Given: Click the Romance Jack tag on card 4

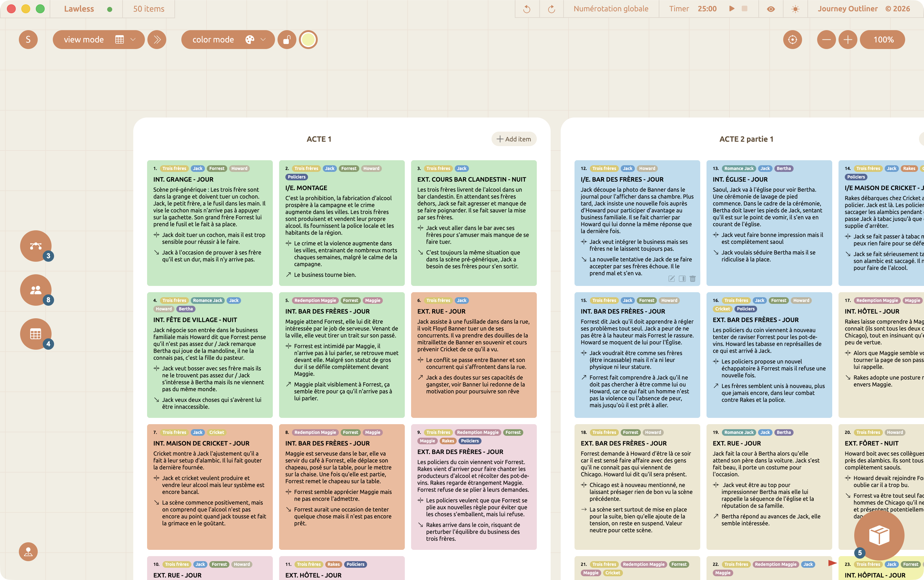Looking at the screenshot, I should point(207,300).
